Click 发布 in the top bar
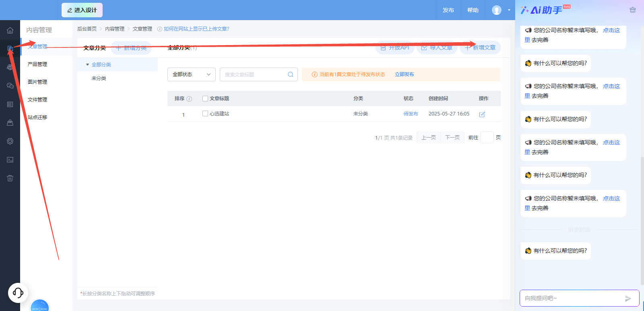This screenshot has width=644, height=311. point(448,10)
